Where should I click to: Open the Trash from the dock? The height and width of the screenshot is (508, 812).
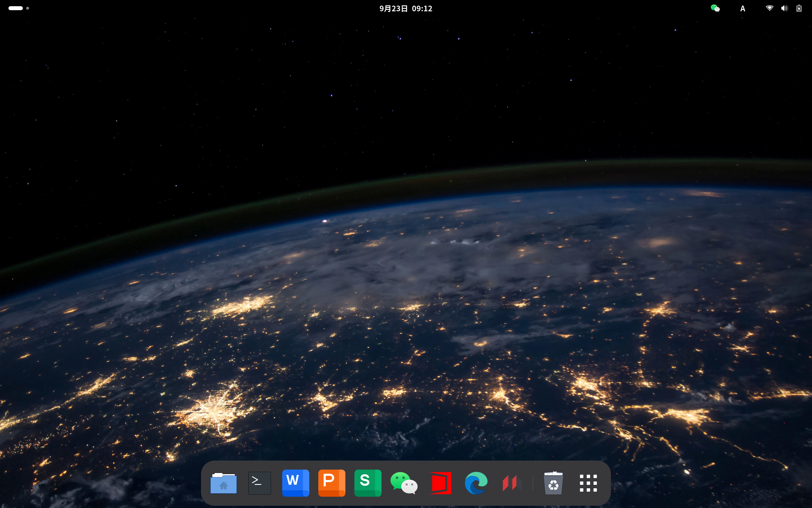[553, 483]
